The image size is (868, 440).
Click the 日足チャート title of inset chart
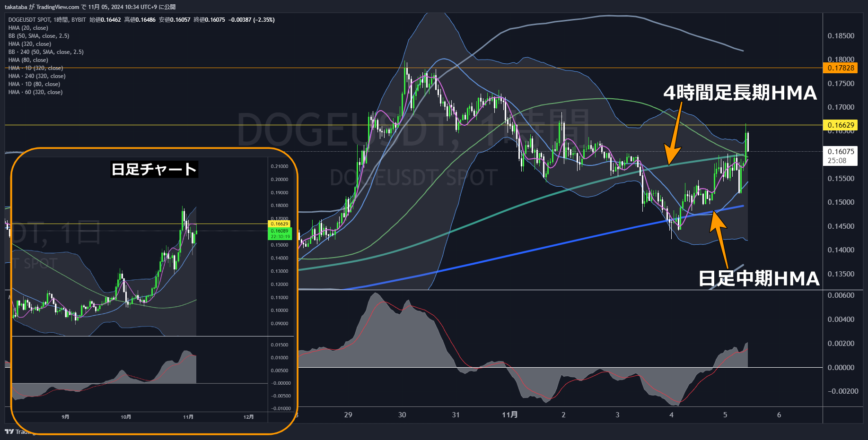pyautogui.click(x=154, y=169)
